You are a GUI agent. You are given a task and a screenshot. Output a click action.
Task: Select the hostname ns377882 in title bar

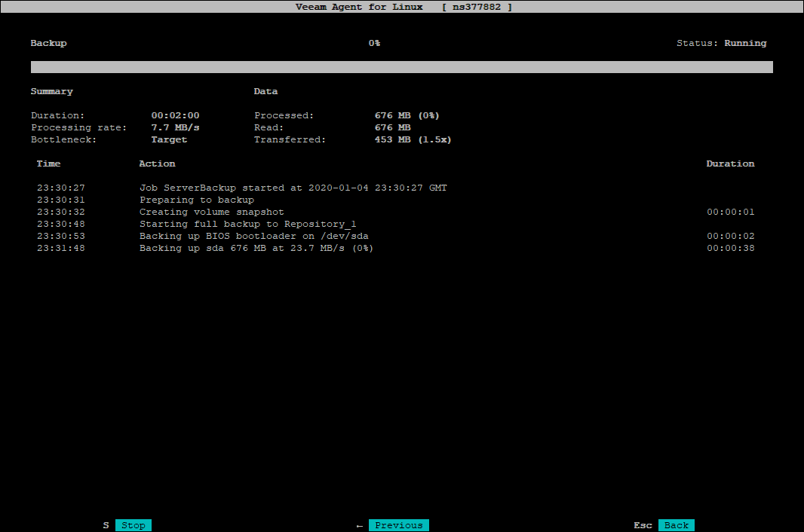tap(477, 8)
